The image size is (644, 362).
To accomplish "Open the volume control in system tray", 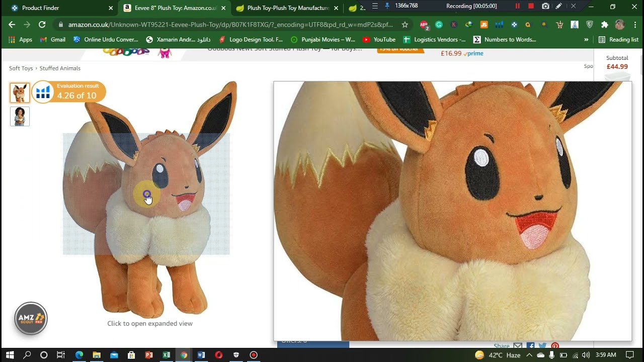I will point(586,355).
